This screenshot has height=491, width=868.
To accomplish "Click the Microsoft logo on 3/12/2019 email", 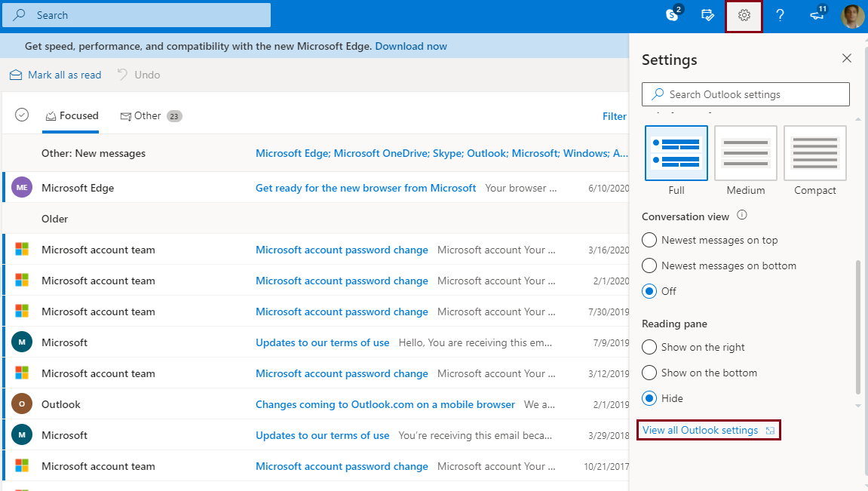I will coord(22,373).
